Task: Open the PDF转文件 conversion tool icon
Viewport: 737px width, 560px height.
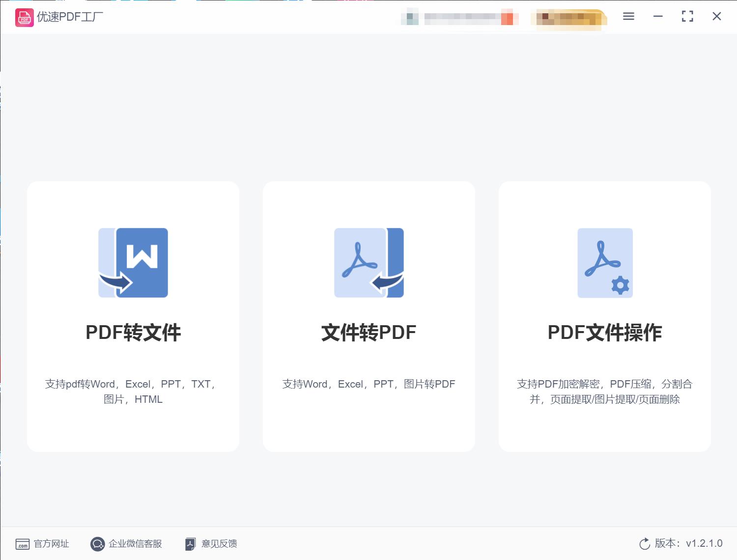Action: pos(133,263)
